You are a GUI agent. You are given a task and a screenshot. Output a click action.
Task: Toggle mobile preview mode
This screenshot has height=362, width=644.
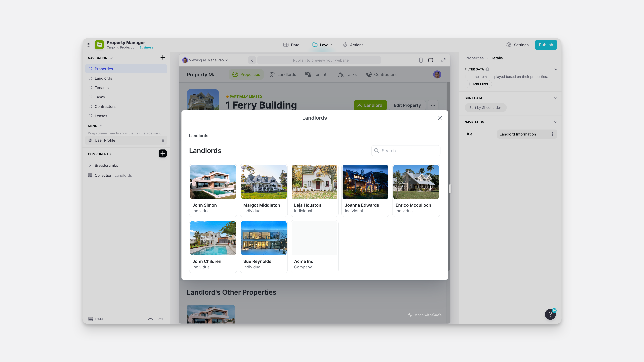pos(421,60)
